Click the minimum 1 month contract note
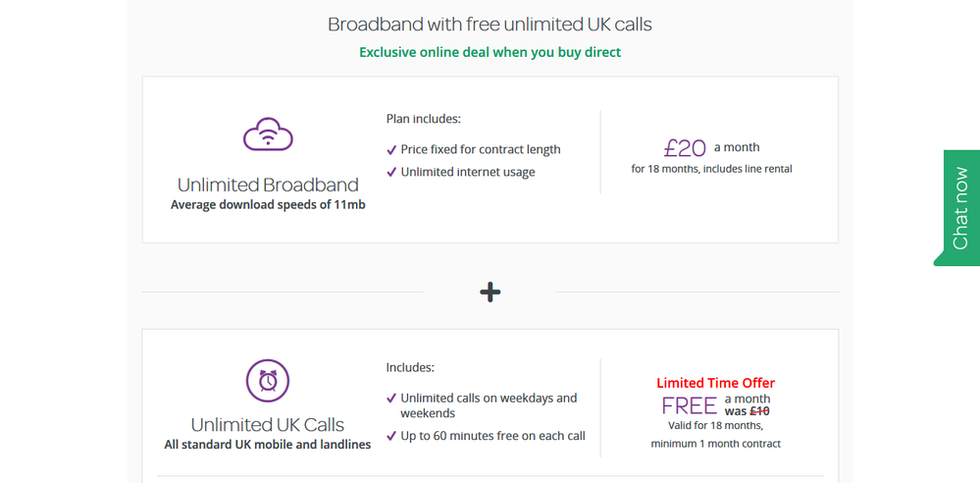This screenshot has width=980, height=483. click(x=715, y=444)
